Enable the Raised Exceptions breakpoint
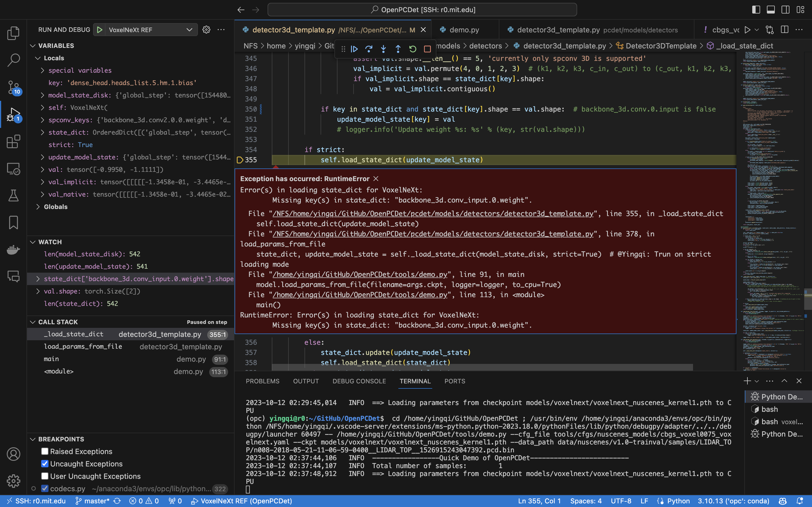Viewport: 812px width, 507px height. point(45,451)
